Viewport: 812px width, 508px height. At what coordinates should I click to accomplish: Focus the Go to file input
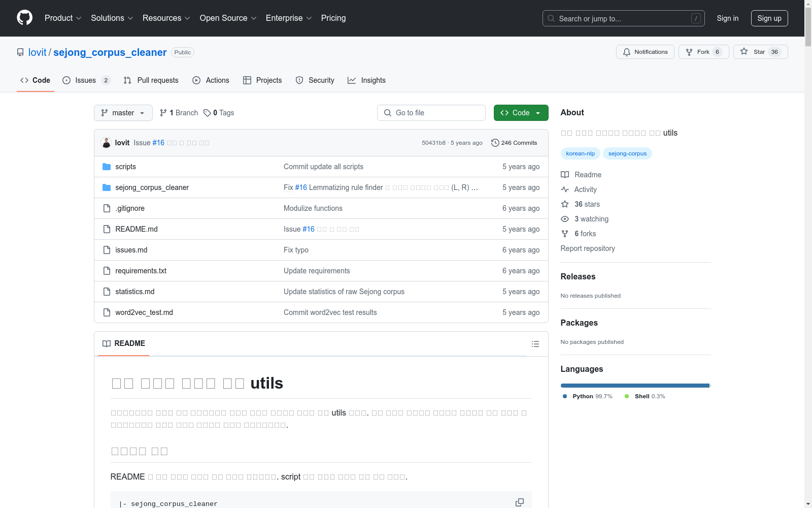431,113
